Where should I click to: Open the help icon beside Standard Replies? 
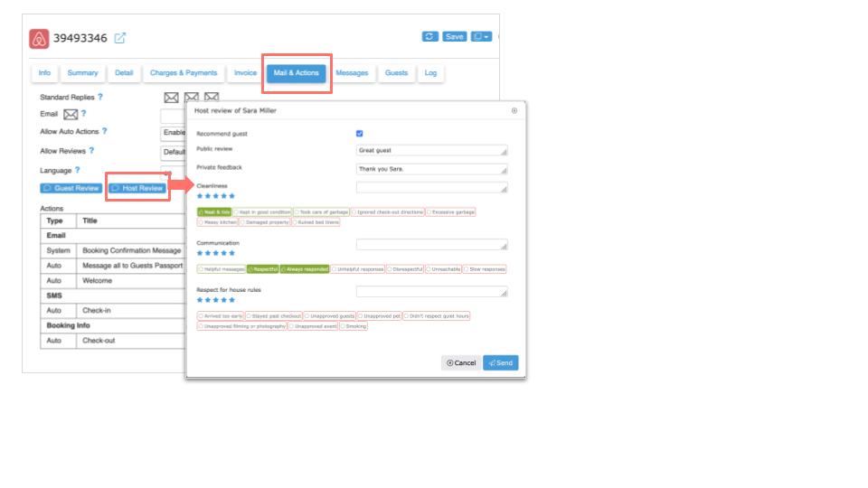click(x=100, y=97)
